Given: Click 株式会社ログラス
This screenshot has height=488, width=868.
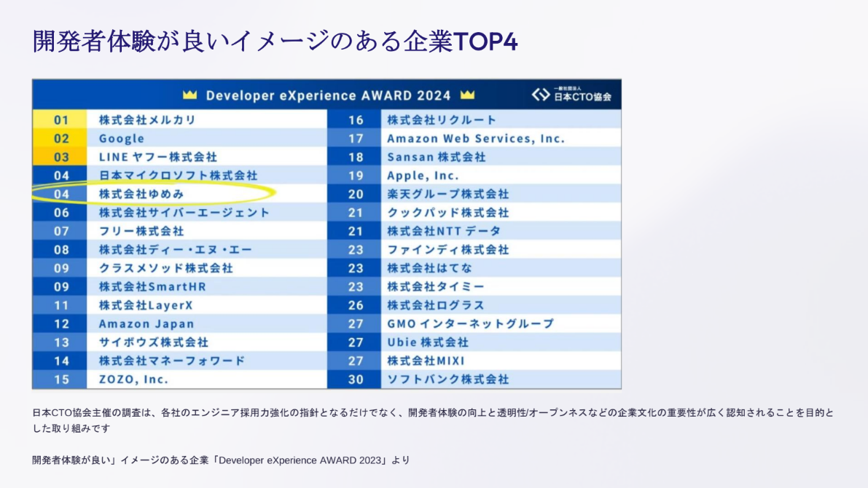Looking at the screenshot, I should tap(436, 305).
